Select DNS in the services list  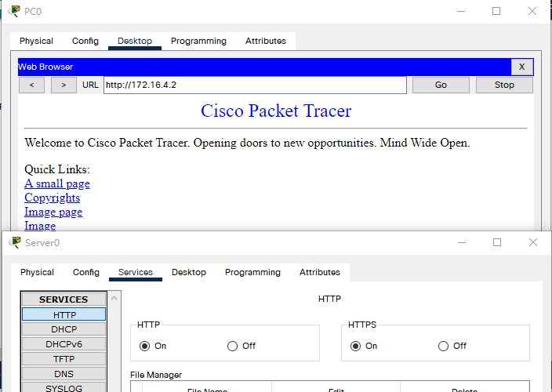[x=64, y=374]
